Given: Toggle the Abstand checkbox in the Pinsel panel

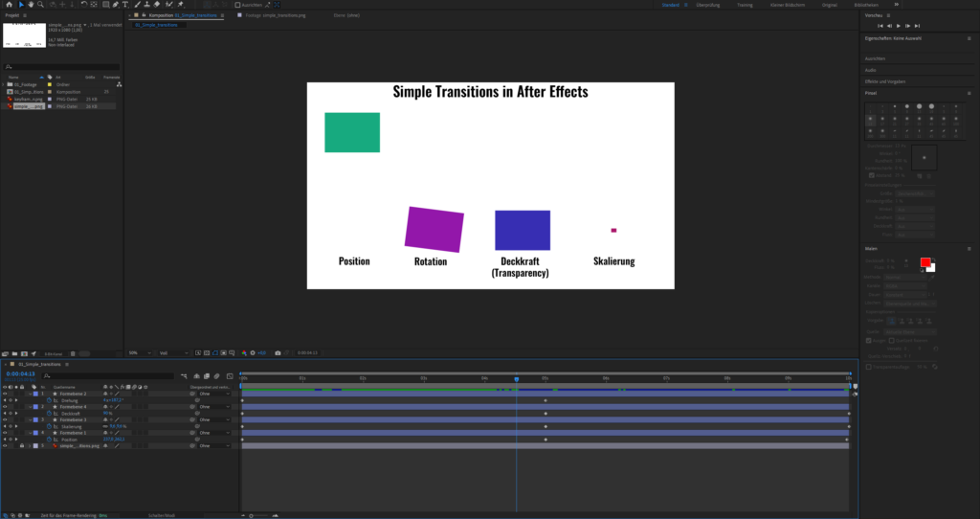Looking at the screenshot, I should 871,175.
